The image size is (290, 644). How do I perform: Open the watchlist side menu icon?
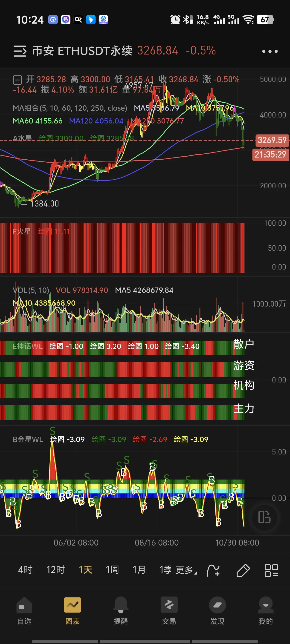pos(20,51)
